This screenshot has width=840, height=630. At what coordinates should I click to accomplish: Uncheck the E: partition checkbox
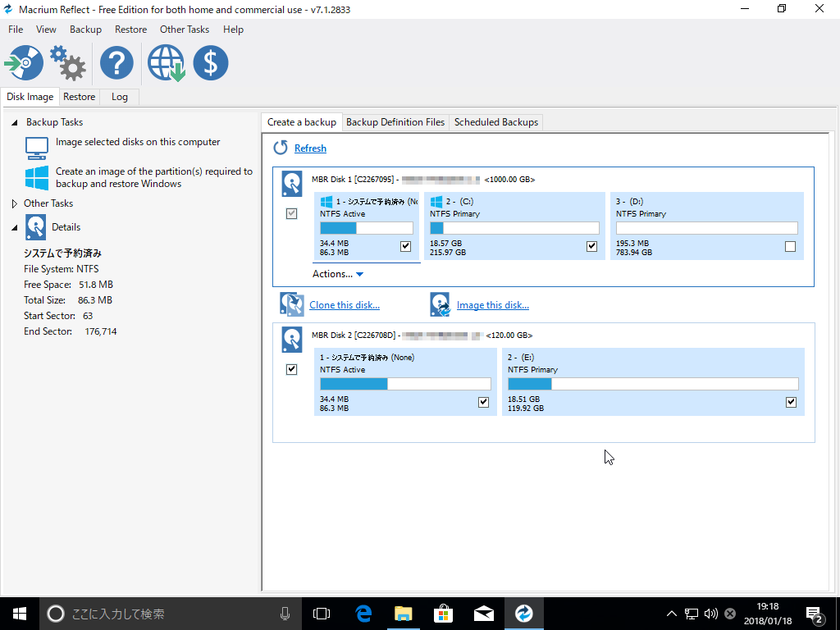(791, 402)
